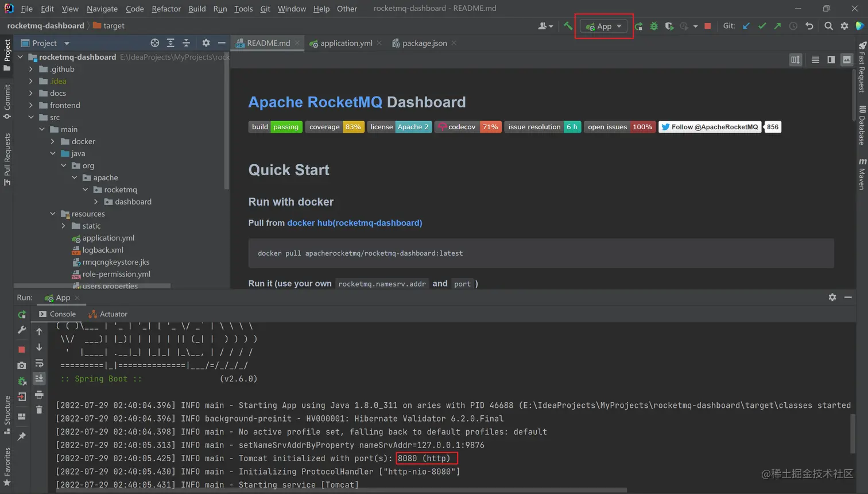Clear console with trash icon
This screenshot has height=494, width=868.
tap(39, 410)
